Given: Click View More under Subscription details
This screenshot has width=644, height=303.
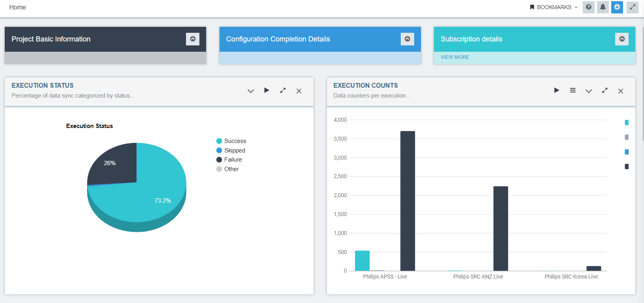Looking at the screenshot, I should [x=455, y=57].
